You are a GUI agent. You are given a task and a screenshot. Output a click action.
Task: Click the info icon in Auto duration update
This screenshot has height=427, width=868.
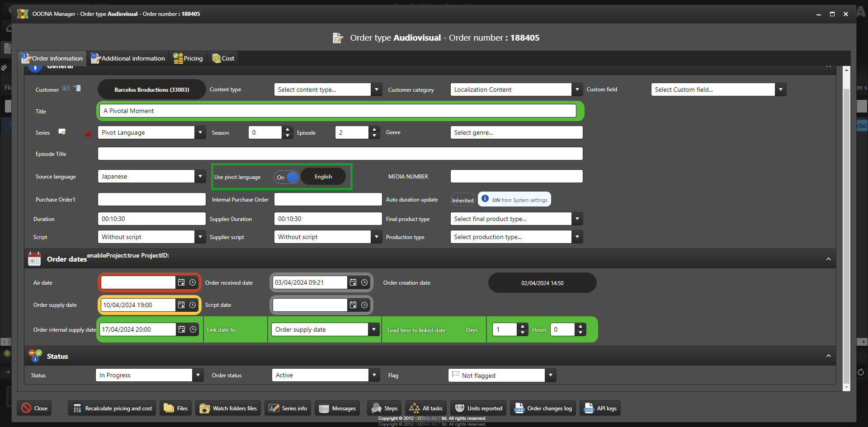[x=485, y=199]
